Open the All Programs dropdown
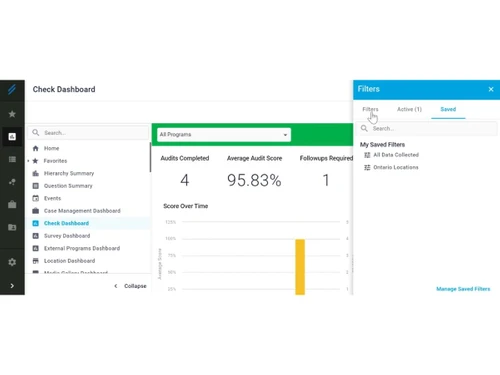The height and width of the screenshot is (375, 500). [224, 135]
